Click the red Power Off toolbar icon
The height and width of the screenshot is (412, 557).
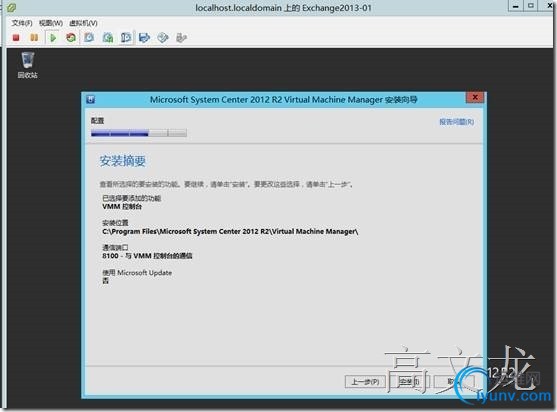pos(16,37)
